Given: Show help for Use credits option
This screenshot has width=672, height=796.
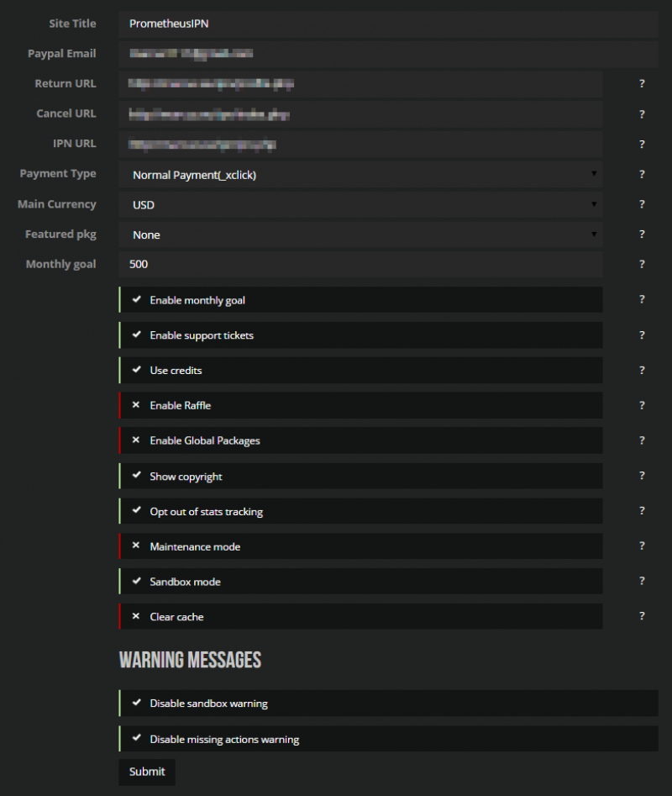Looking at the screenshot, I should pos(642,370).
